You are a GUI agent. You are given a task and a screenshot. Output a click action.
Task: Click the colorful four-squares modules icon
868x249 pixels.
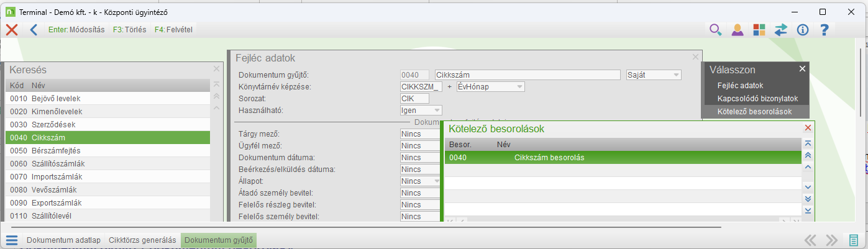click(x=759, y=30)
